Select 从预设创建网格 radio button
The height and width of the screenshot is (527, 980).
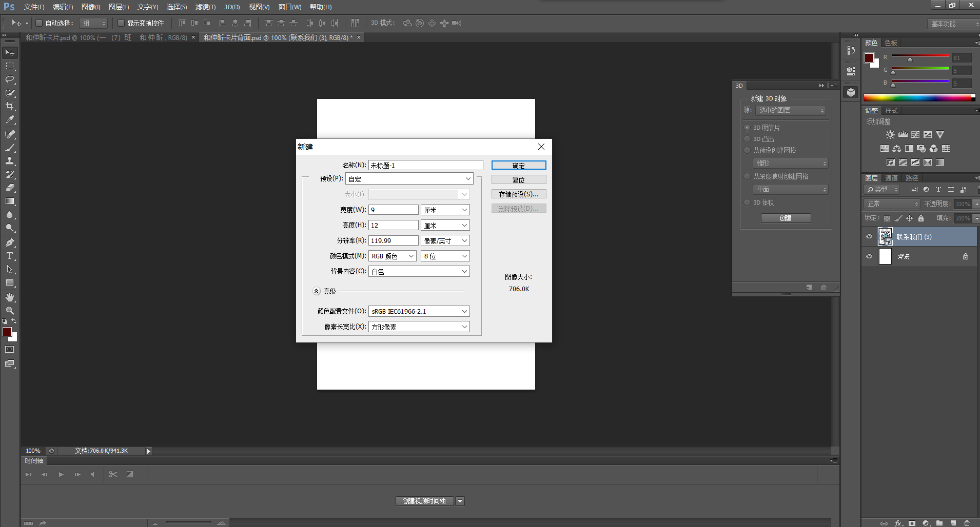point(747,150)
